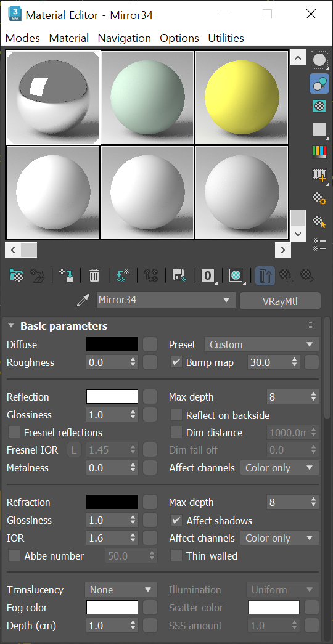This screenshot has width=333, height=644.
Task: Click the Roughness spinner arrows
Action: pyautogui.click(x=133, y=362)
